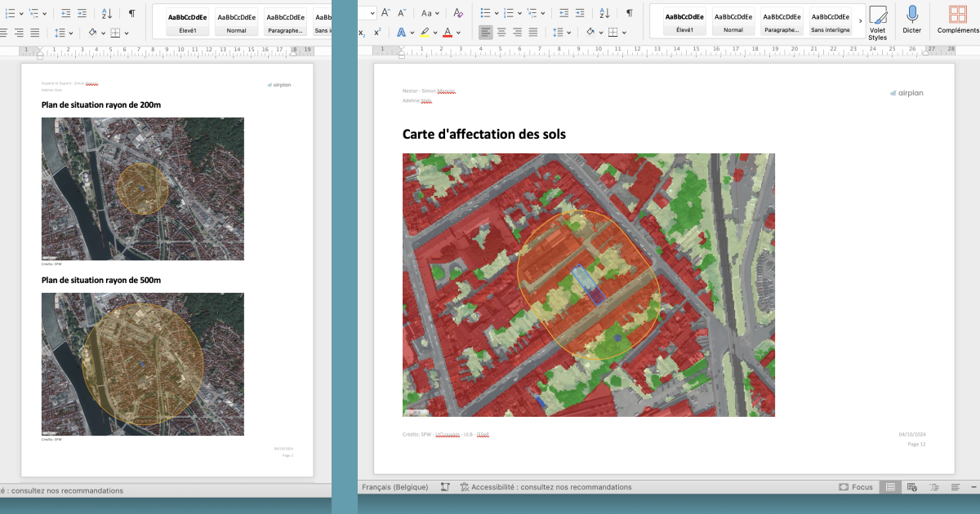Toggle justify alignment in left window
The image size is (980, 514).
34,32
